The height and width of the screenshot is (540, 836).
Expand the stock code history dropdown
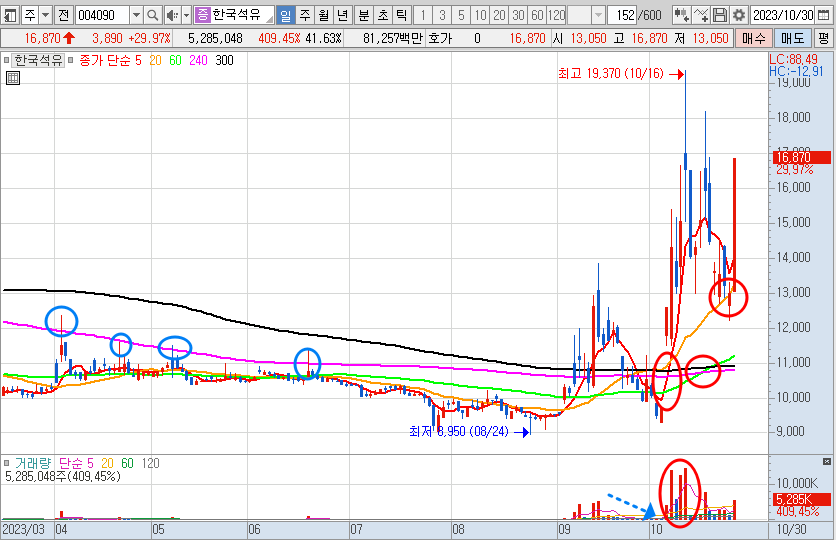point(136,15)
